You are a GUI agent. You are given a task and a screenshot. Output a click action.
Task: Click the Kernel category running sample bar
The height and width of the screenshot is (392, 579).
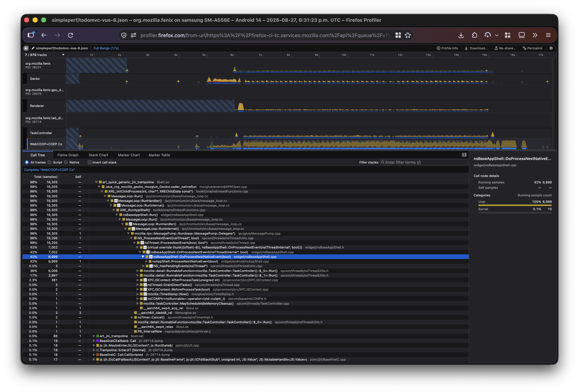point(515,213)
